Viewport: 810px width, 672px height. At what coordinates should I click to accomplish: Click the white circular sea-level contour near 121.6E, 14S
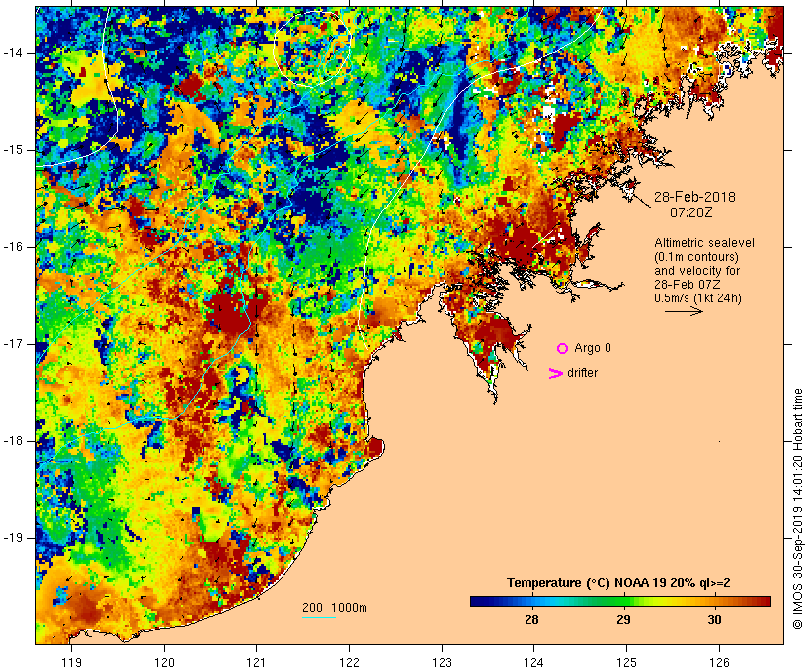pos(313,47)
